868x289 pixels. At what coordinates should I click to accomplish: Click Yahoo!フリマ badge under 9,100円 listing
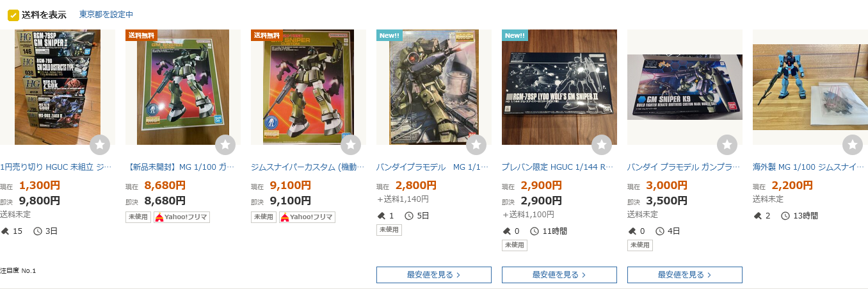pos(307,217)
